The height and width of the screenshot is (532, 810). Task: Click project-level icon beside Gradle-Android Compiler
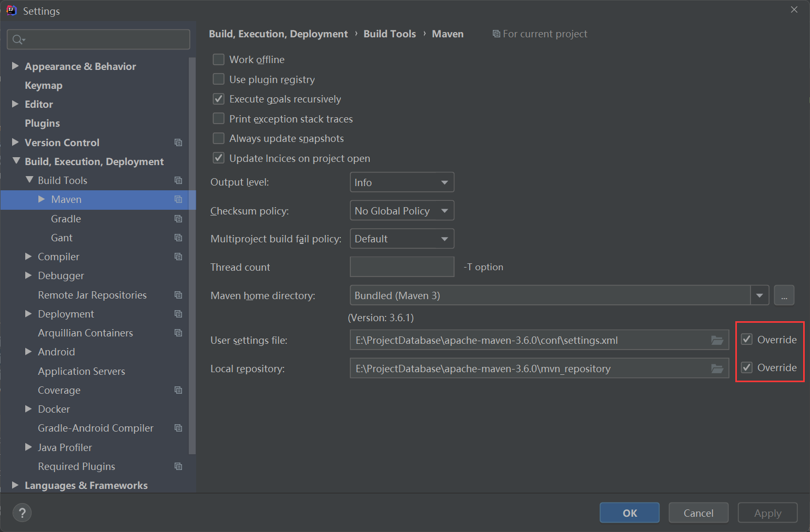pos(178,428)
